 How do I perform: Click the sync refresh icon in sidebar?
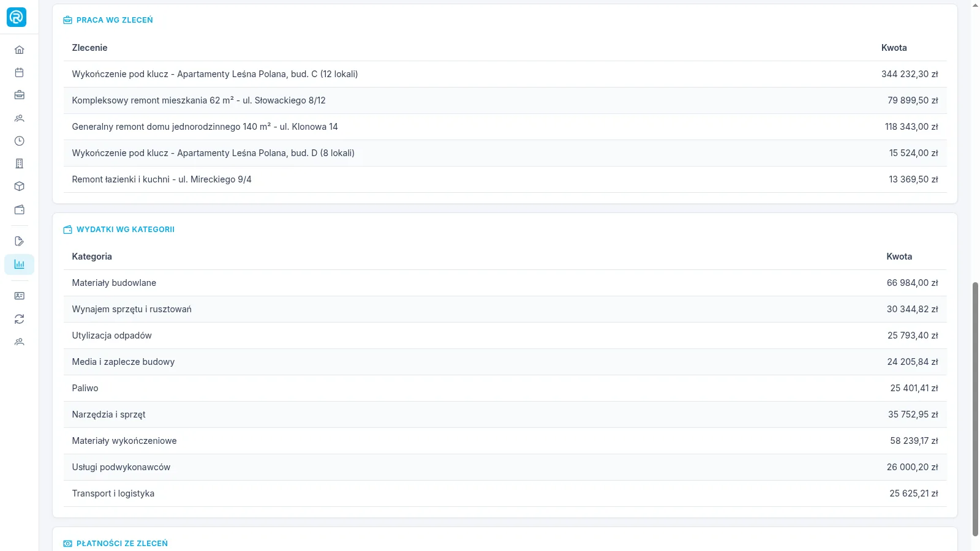(19, 319)
